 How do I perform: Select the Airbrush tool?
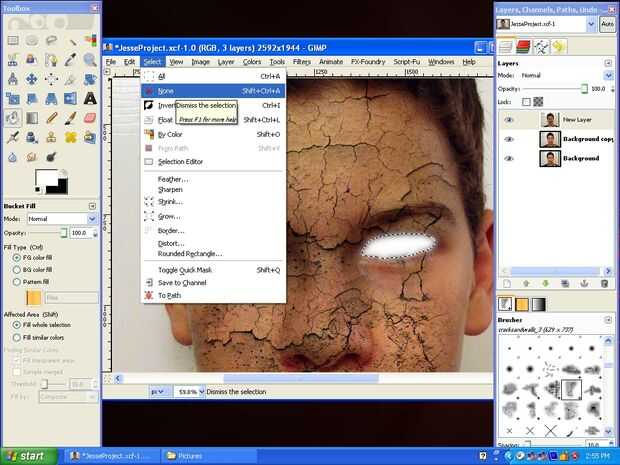13,137
